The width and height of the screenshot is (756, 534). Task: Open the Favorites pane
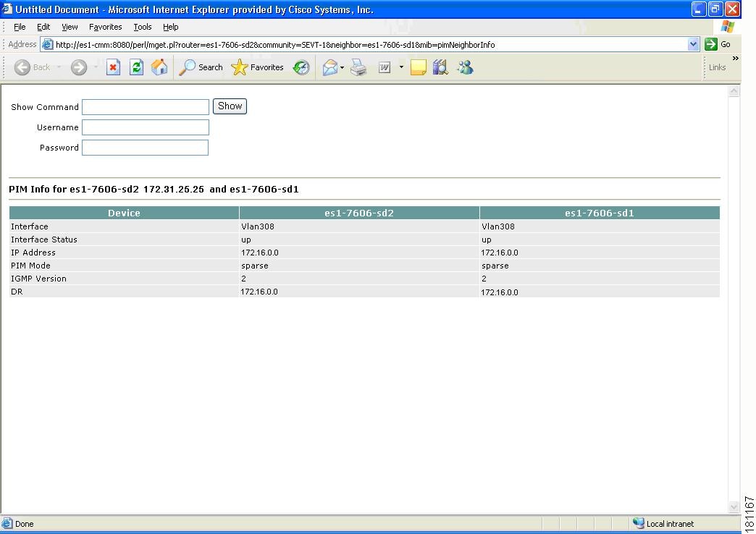[258, 67]
